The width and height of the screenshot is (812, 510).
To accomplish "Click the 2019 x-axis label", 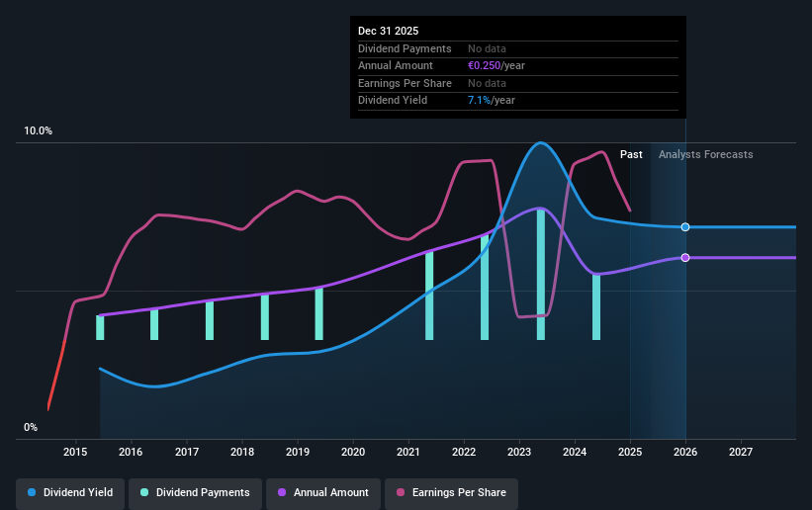I will coord(298,452).
